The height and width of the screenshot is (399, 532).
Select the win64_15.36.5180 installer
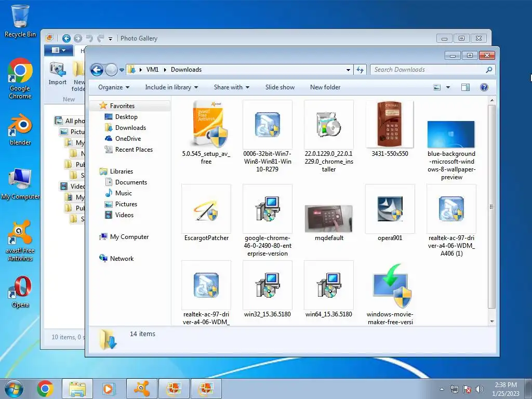click(329, 289)
